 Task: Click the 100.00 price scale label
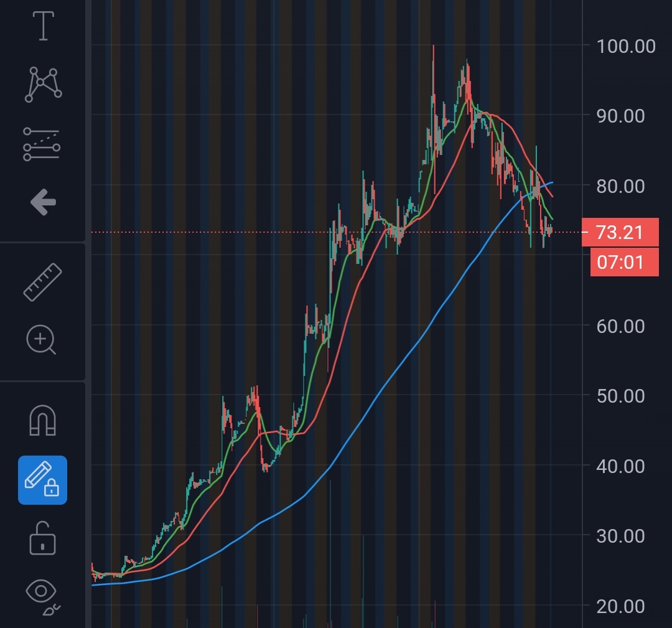click(x=625, y=46)
